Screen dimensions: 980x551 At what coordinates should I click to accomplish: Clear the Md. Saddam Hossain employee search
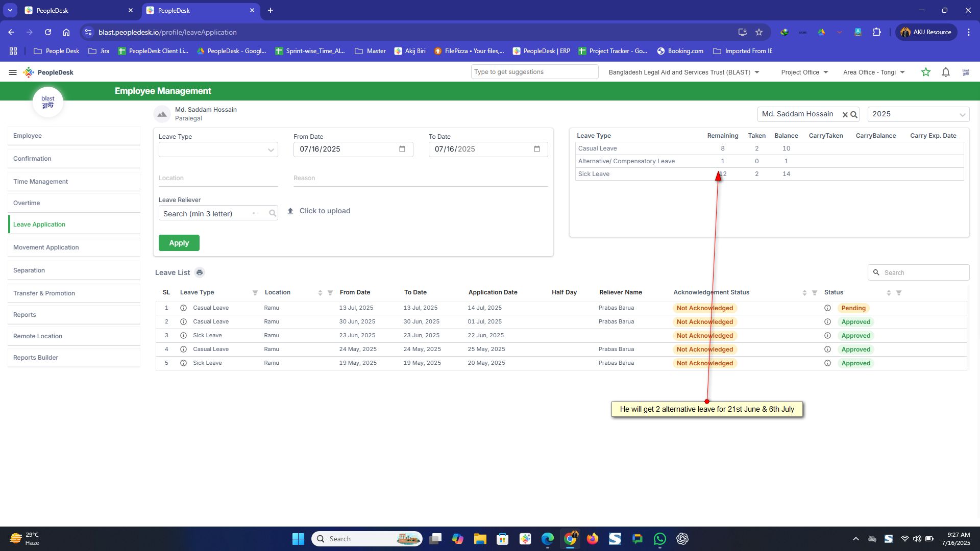pyautogui.click(x=845, y=115)
